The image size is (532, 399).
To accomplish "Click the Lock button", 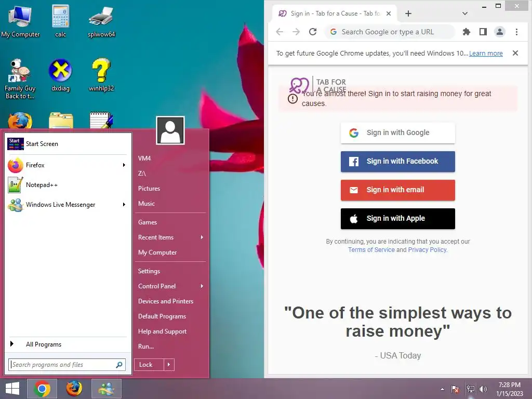I will pyautogui.click(x=149, y=365).
